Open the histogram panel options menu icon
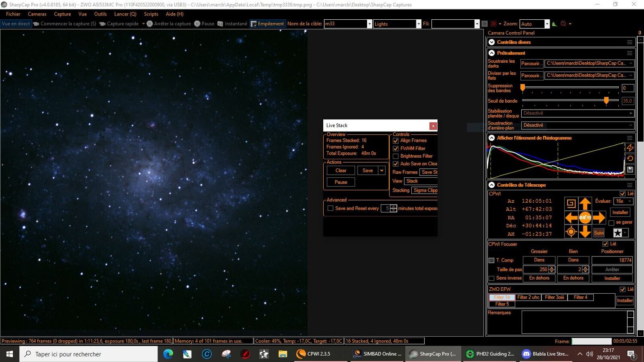Screen dimensions: 644x362 629,138
